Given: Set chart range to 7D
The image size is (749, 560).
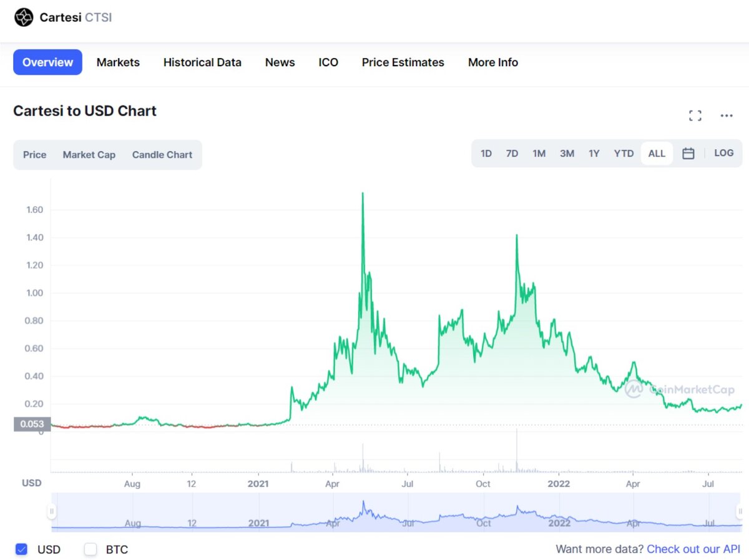Looking at the screenshot, I should pyautogui.click(x=512, y=154).
